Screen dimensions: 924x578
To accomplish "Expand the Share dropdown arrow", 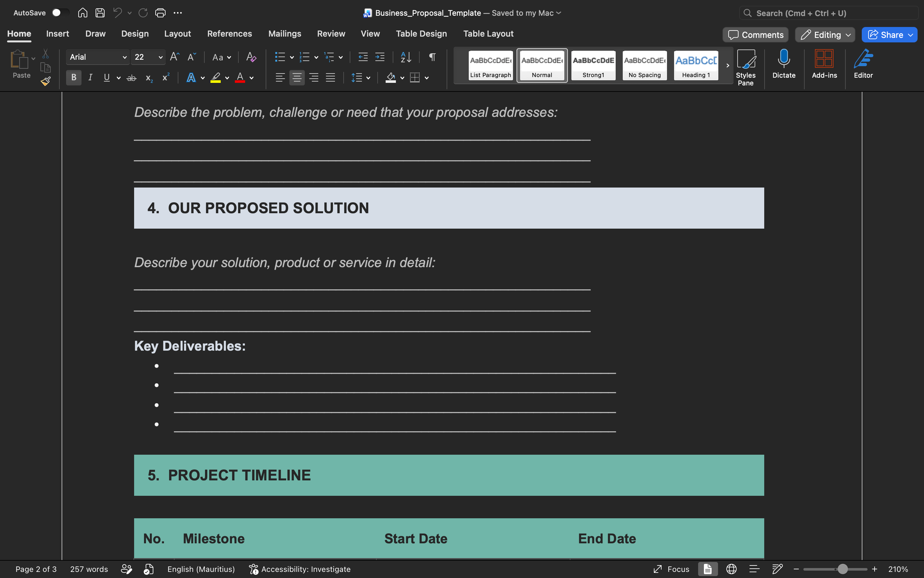I will (911, 35).
